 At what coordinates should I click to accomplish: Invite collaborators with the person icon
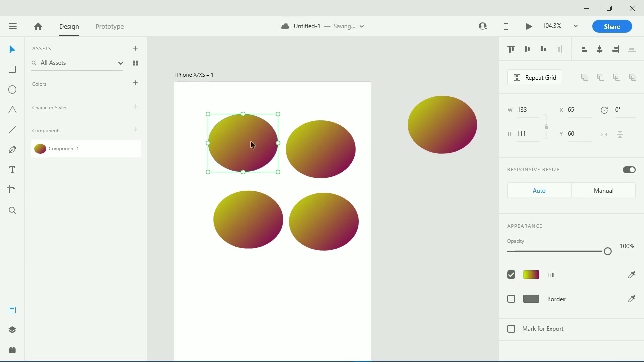(x=483, y=26)
